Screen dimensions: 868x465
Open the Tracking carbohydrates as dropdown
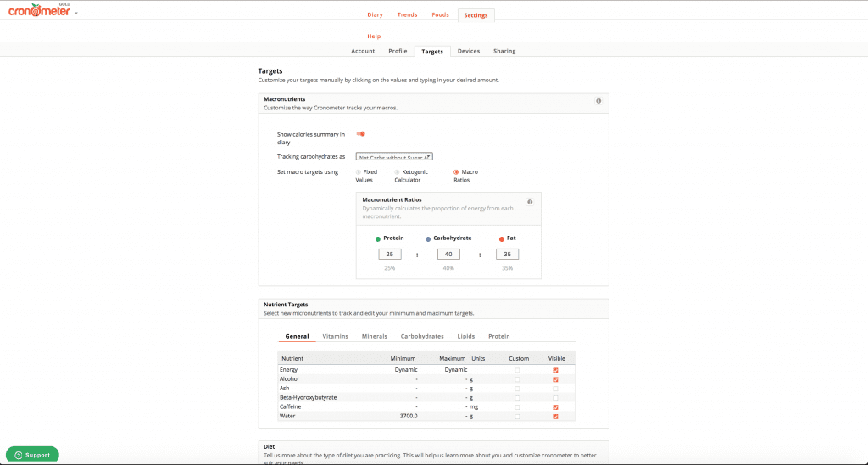(394, 157)
